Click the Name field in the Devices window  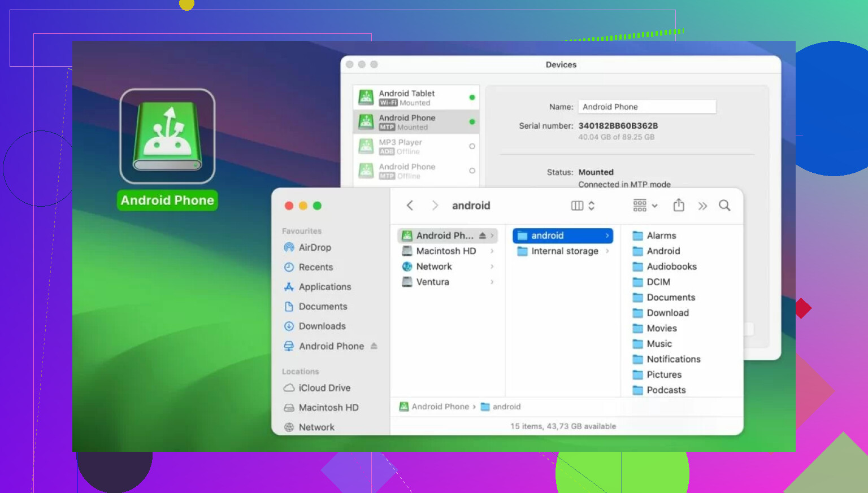(x=647, y=107)
